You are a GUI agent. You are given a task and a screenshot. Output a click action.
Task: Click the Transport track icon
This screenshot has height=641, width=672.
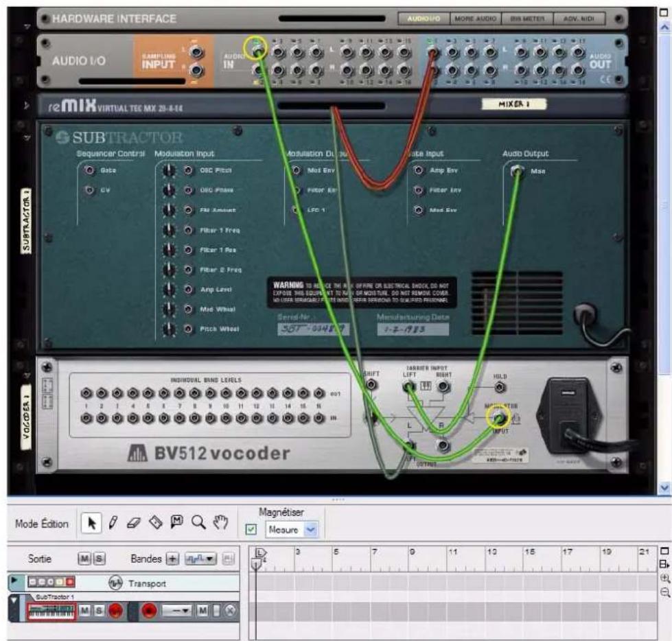pyautogui.click(x=115, y=583)
